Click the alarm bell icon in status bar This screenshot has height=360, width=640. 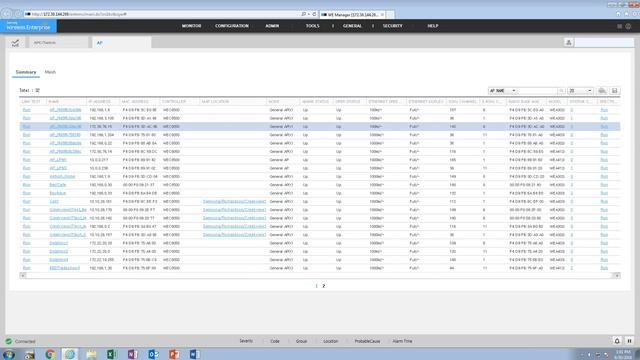click(x=617, y=341)
